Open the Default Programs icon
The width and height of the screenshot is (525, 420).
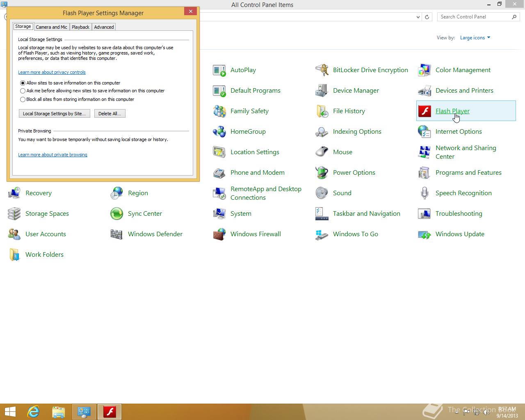[x=219, y=91]
